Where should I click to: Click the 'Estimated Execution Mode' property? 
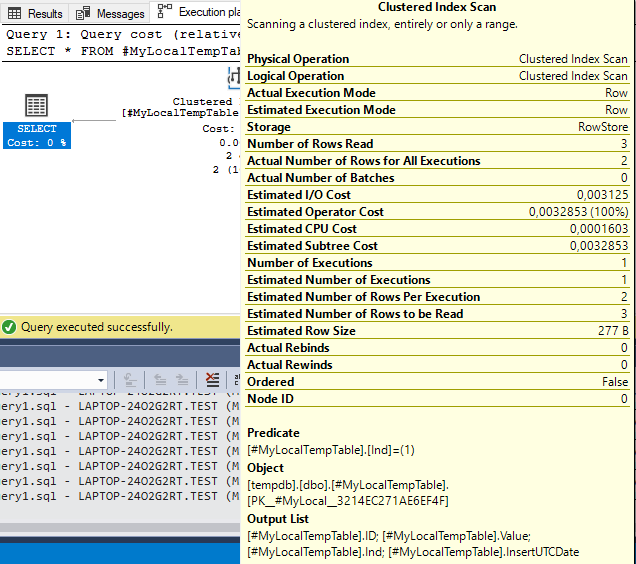pyautogui.click(x=437, y=110)
